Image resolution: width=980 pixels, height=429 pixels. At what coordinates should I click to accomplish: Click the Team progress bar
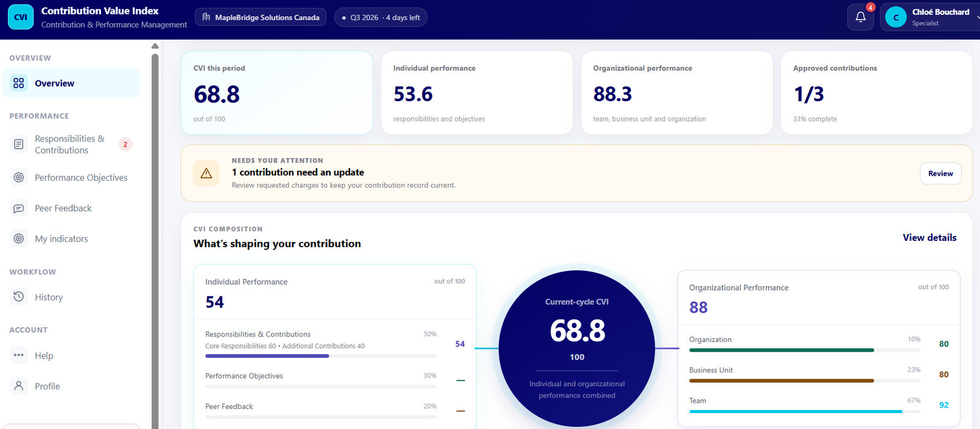pos(805,411)
